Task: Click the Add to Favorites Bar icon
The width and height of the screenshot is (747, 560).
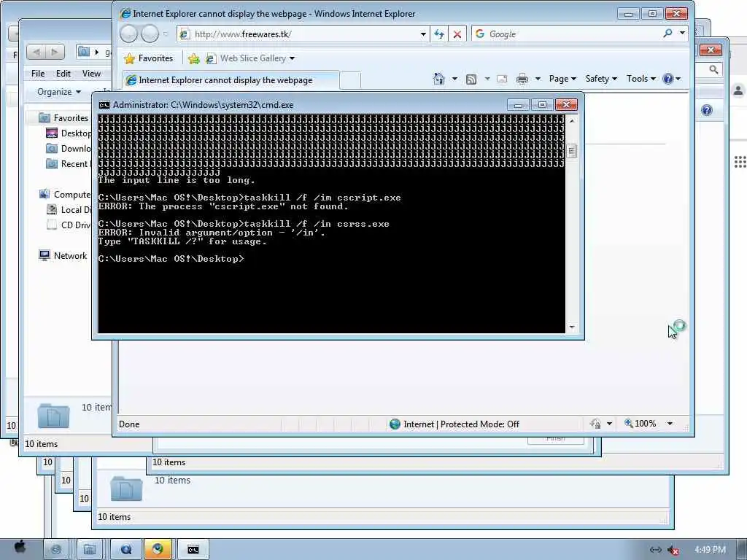Action: click(x=193, y=58)
